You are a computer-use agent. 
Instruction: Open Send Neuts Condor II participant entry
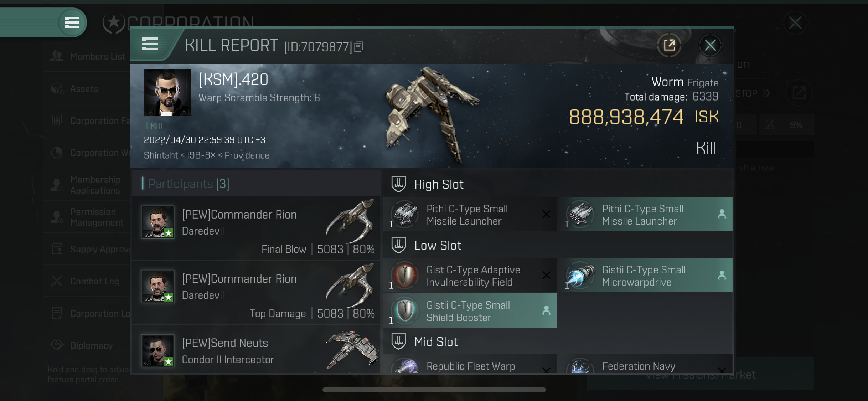pos(256,349)
